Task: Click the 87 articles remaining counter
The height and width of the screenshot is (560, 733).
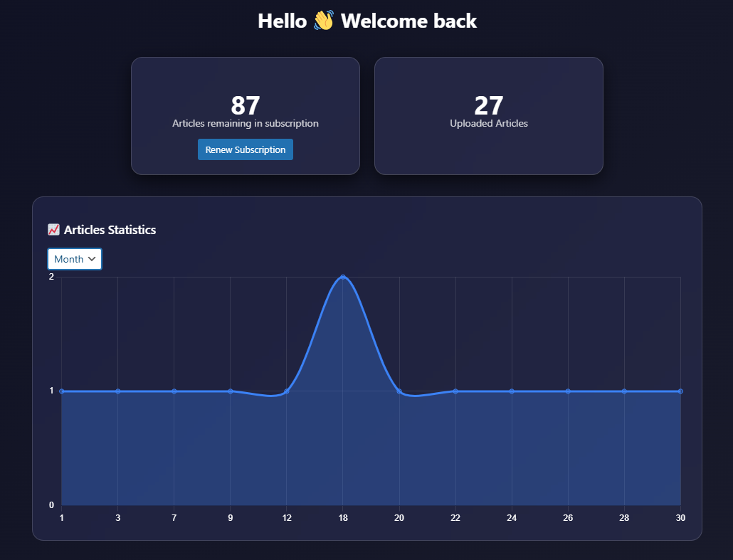Action: pos(245,104)
